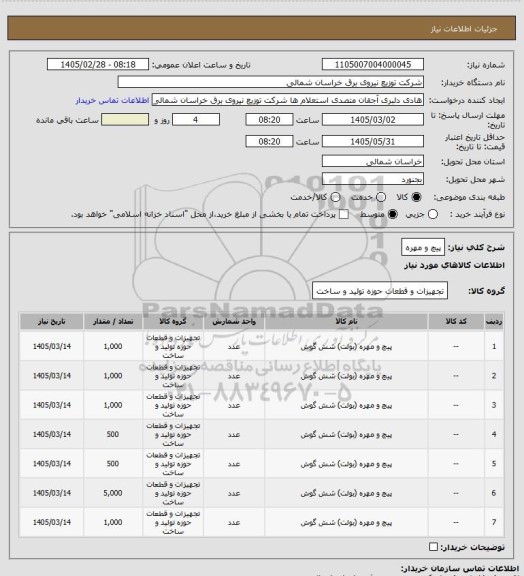Select the item name in row 4
Image resolution: width=524 pixels, height=576 pixels.
point(346,435)
